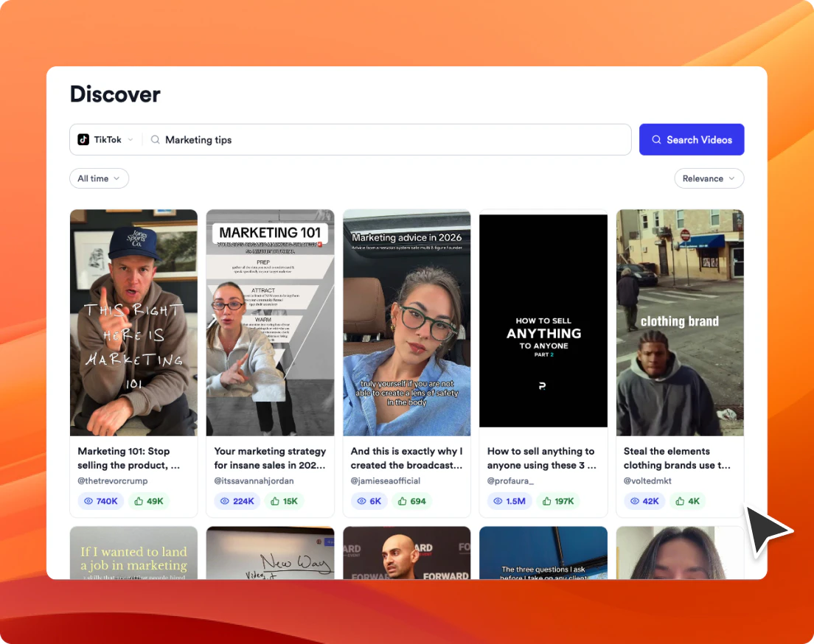Click title 'Marketing 101: Stop selling the product'
This screenshot has width=814, height=644.
(129, 458)
